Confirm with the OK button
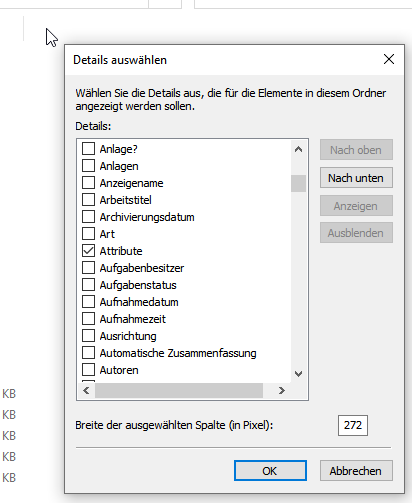This screenshot has height=503, width=412. (x=270, y=471)
